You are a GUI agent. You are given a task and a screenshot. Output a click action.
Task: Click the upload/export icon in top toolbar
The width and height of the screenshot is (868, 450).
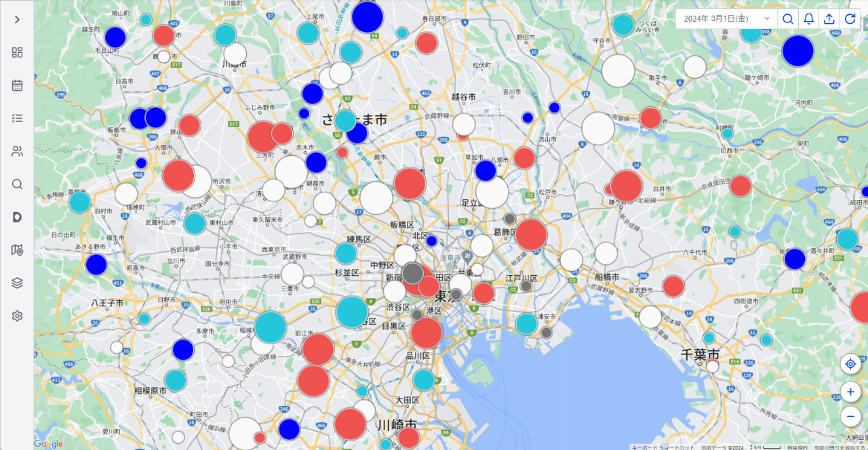(829, 19)
